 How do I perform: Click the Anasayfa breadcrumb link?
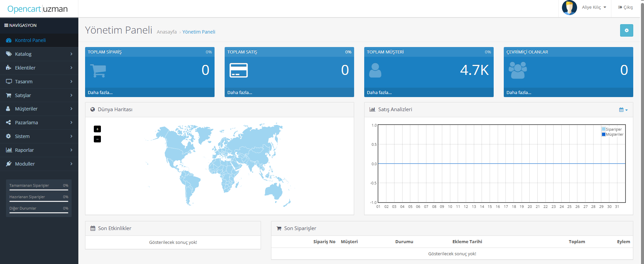(x=166, y=32)
